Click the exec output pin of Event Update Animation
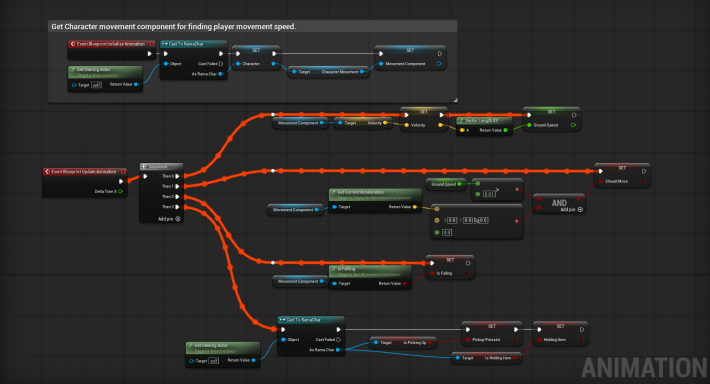This screenshot has height=384, width=710. coord(120,181)
